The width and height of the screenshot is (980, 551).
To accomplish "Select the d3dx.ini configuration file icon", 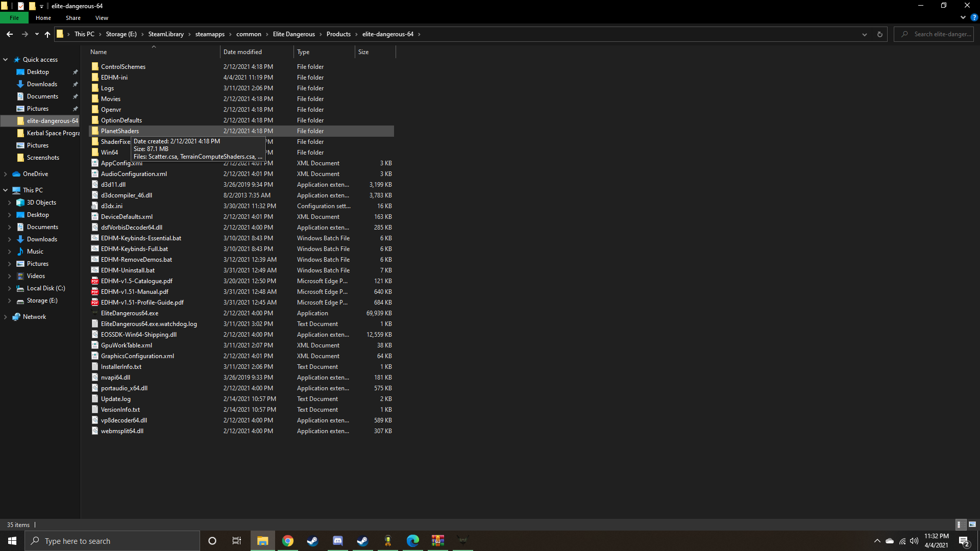I will 95,206.
